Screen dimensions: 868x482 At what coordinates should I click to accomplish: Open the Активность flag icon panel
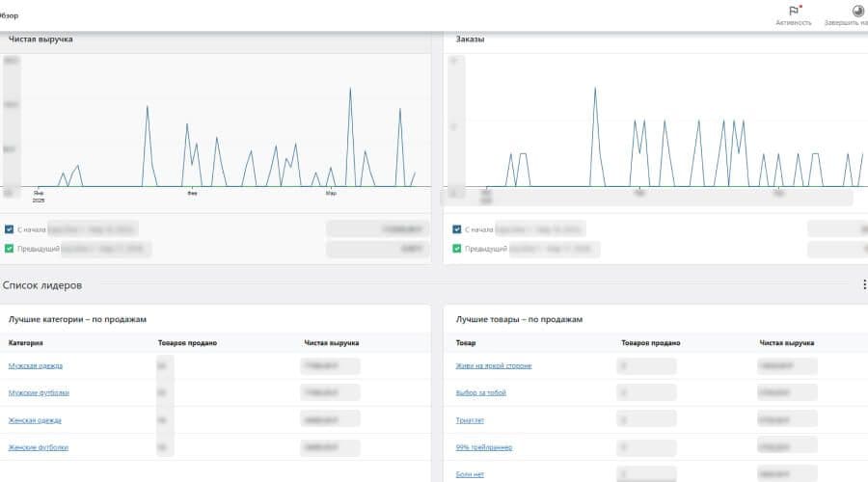coord(794,12)
